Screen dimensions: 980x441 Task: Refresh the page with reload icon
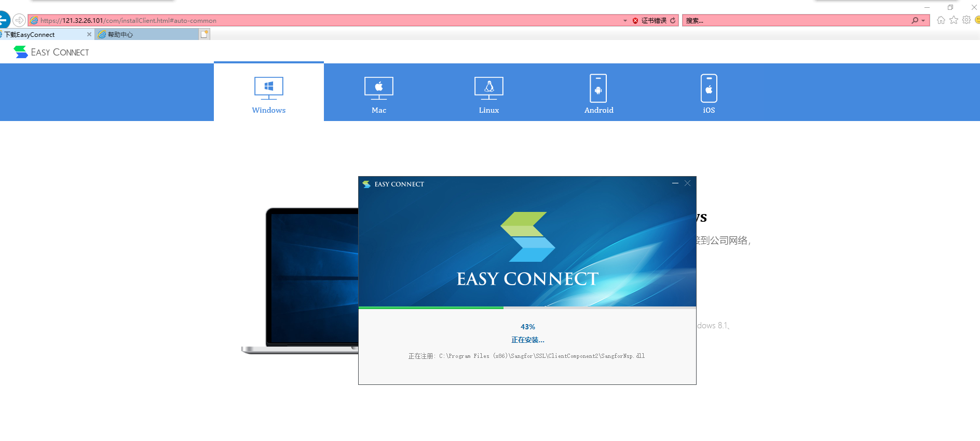(673, 20)
